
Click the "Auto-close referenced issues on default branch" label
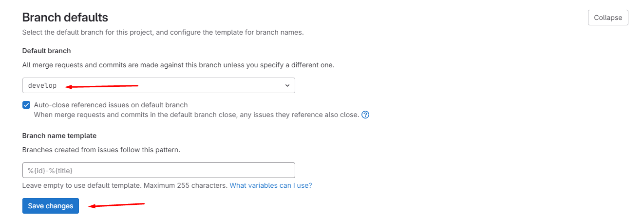(x=111, y=105)
